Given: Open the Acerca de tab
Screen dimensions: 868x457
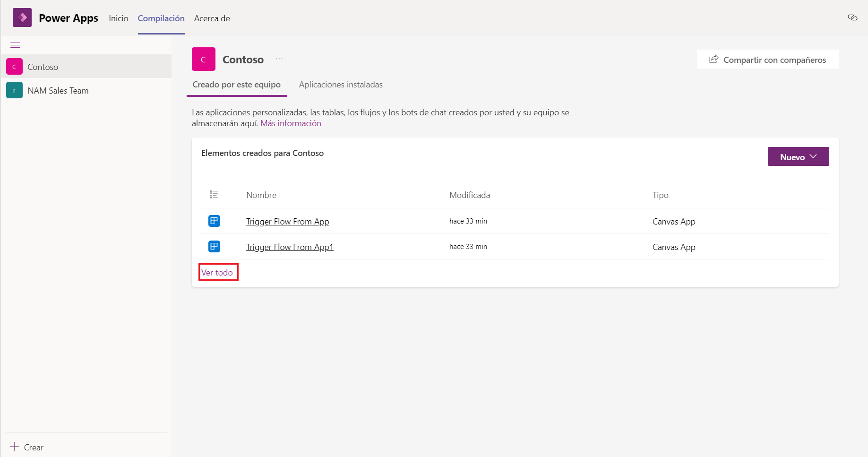Looking at the screenshot, I should tap(212, 18).
